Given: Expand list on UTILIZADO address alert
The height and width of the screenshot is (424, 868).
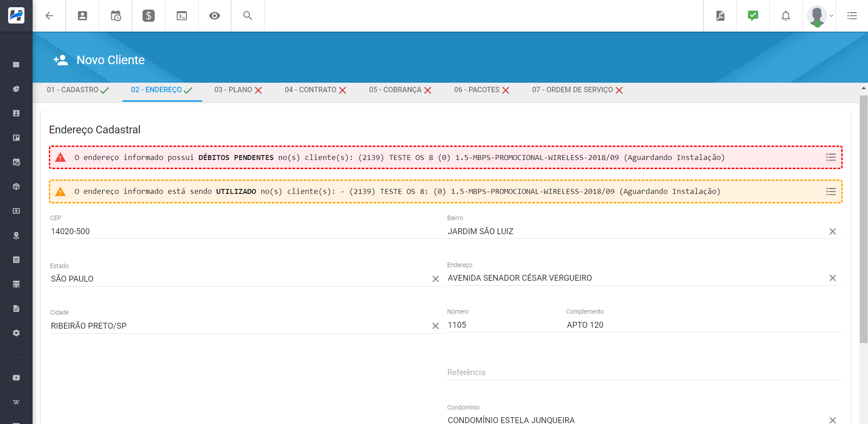Looking at the screenshot, I should pos(831,192).
